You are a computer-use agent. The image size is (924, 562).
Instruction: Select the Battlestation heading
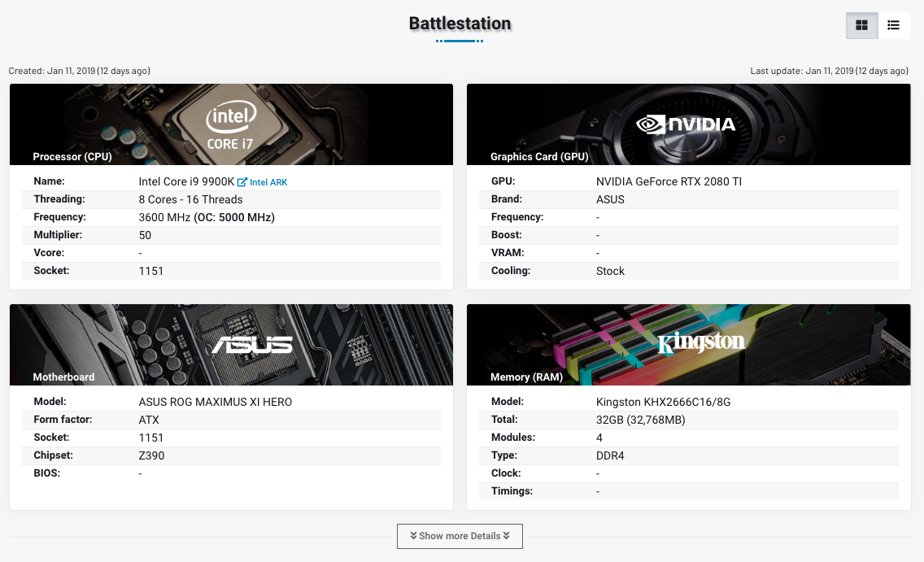pos(460,24)
